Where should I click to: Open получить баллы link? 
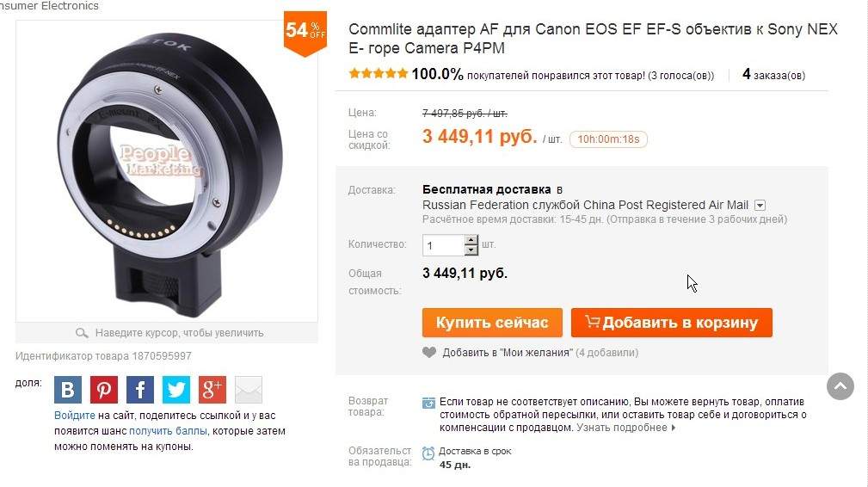169,431
